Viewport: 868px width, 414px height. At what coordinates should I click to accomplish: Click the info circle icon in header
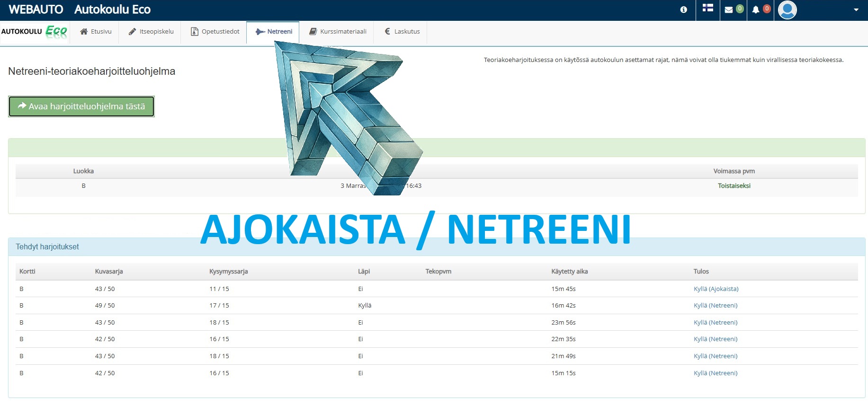pos(683,9)
